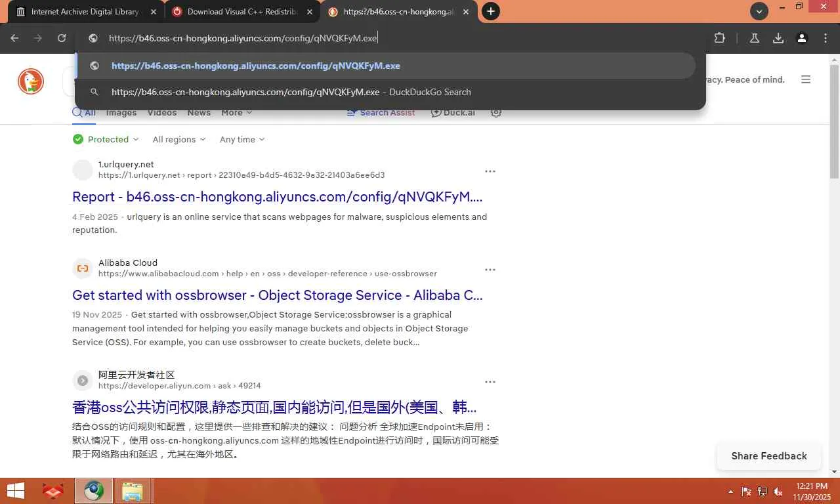
Task: Open the flask-shaped Labs icon
Action: 755,38
